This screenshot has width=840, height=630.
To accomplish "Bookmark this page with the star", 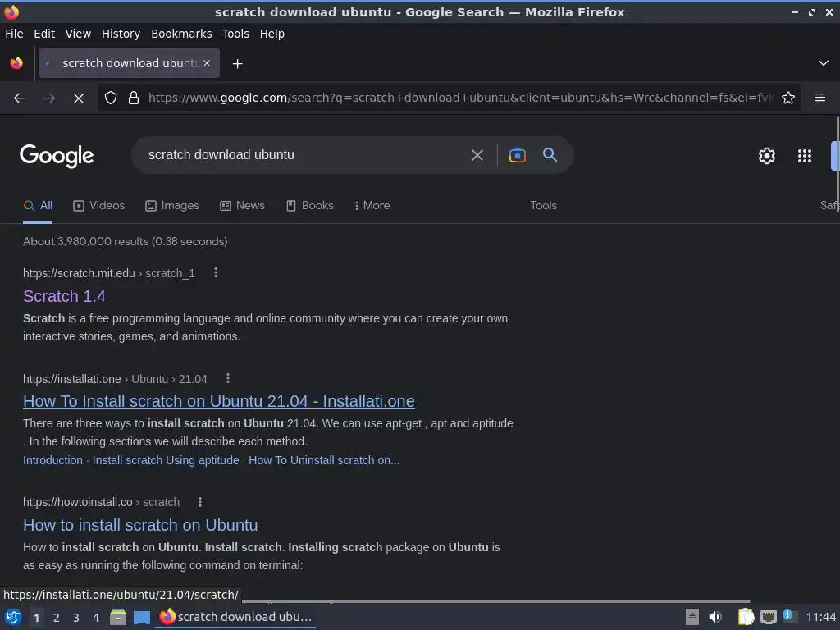I will pos(788,98).
